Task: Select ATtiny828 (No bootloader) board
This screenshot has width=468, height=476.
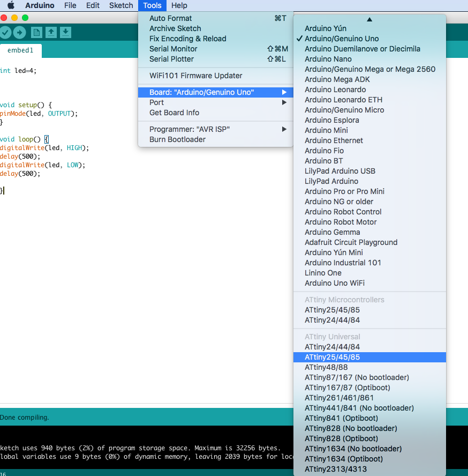Action: [369, 428]
